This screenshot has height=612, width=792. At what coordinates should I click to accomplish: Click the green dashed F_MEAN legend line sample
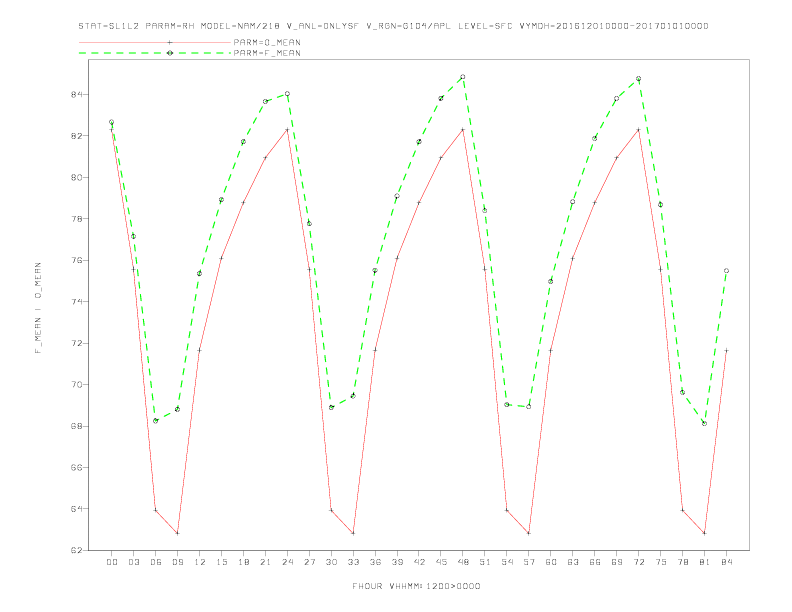point(155,53)
